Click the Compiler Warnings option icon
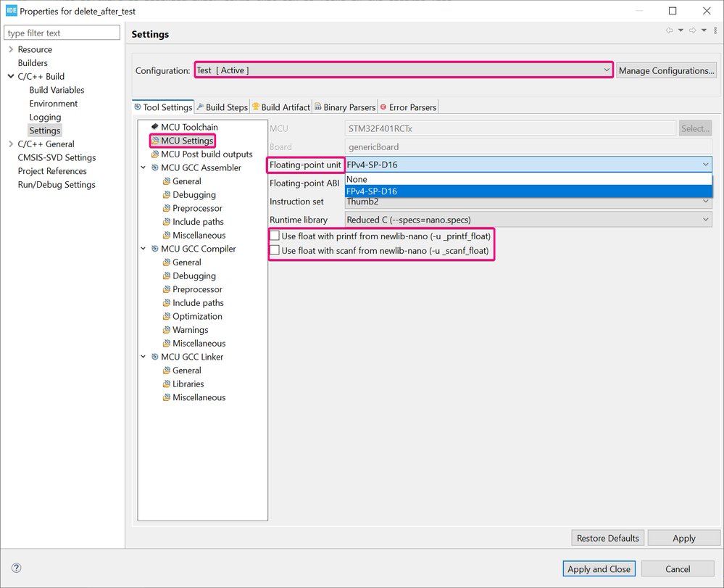Image resolution: width=724 pixels, height=588 pixels. pos(167,329)
